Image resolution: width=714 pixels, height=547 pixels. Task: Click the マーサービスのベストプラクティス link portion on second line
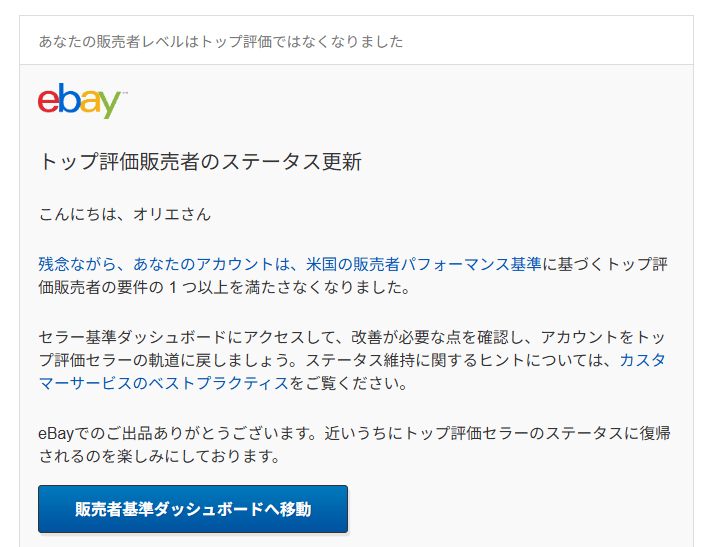(164, 384)
